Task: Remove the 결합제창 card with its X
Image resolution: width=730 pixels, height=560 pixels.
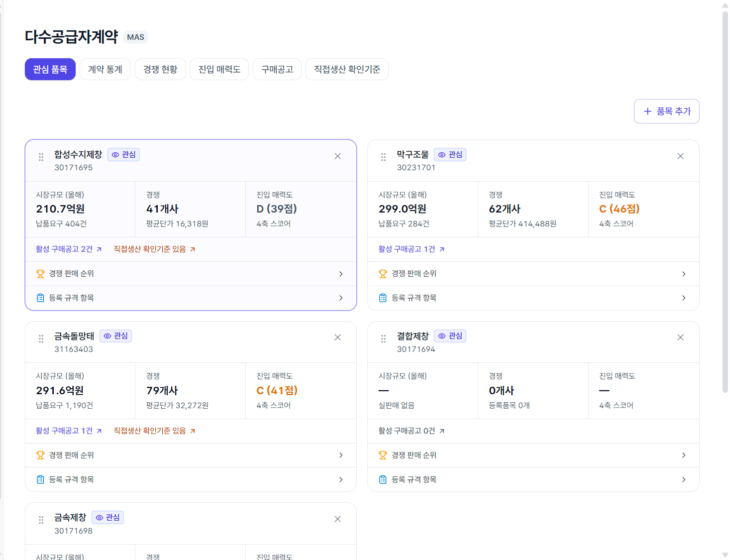Action: click(x=680, y=337)
